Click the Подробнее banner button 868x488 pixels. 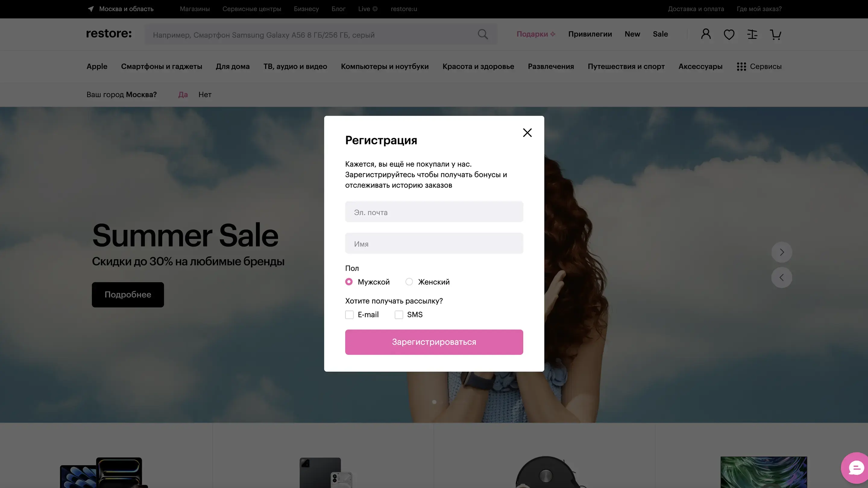128,295
